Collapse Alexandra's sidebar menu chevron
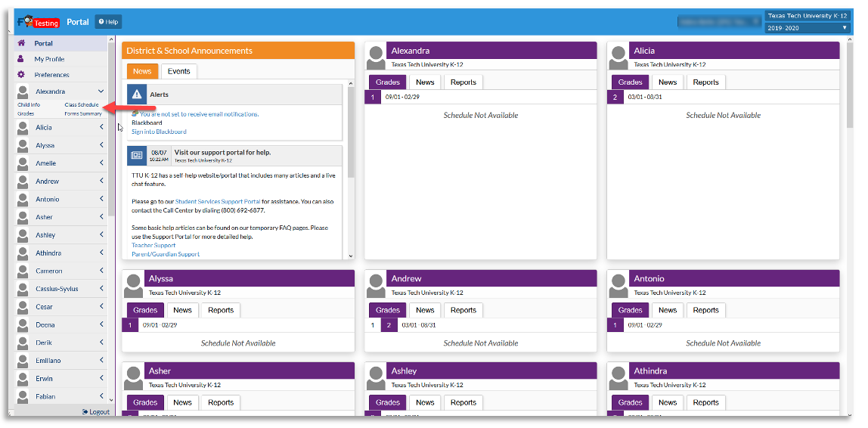This screenshot has height=428, width=868. pyautogui.click(x=101, y=91)
